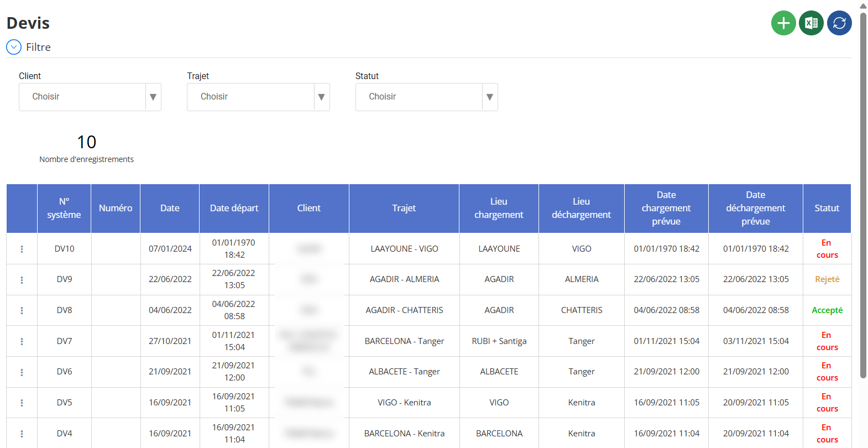
Task: Click the 03/11/2021 15:04 unloading date cell
Action: pos(756,341)
